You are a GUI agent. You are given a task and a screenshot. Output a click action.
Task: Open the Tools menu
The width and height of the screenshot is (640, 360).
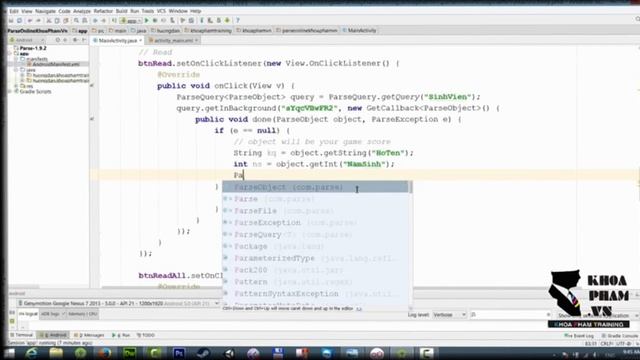(147, 11)
